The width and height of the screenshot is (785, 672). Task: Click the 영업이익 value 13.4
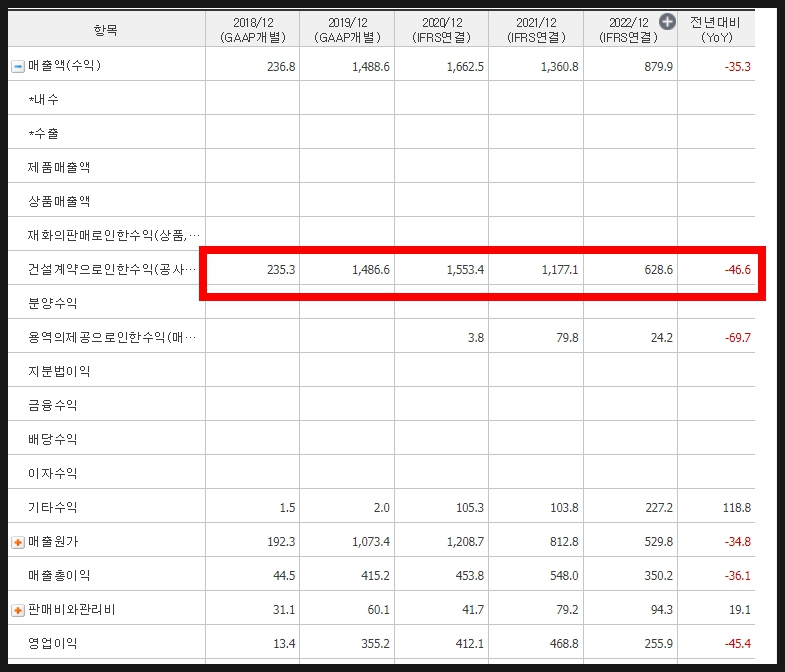point(284,644)
